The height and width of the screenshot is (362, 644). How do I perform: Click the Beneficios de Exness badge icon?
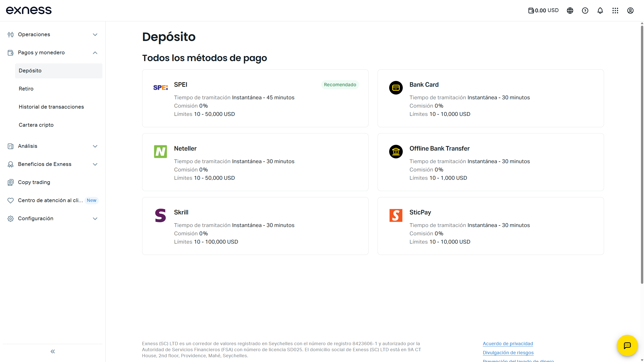pos(11,164)
